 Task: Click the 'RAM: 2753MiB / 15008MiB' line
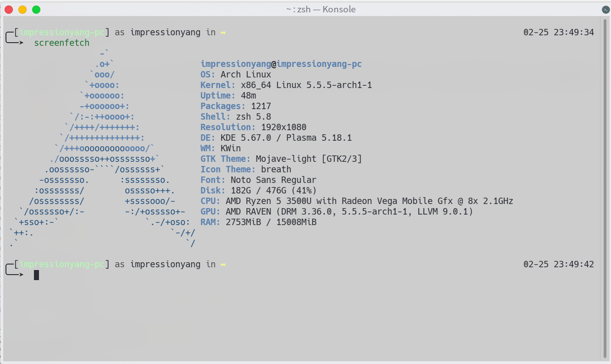[258, 222]
